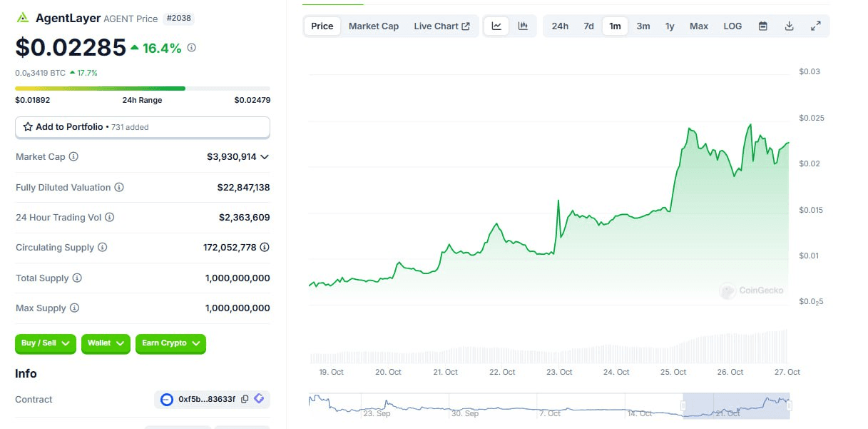Screen dimensions: 868x429
Task: Select the 1y time range
Action: (x=670, y=26)
